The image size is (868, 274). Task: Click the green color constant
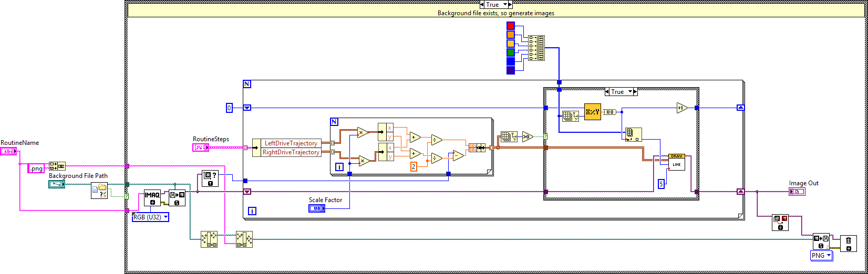point(511,52)
